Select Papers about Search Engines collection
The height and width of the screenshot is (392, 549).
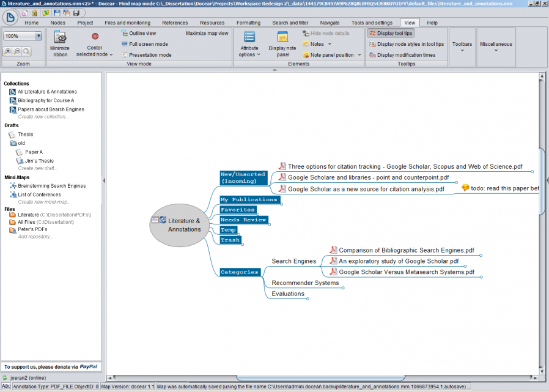click(x=51, y=109)
